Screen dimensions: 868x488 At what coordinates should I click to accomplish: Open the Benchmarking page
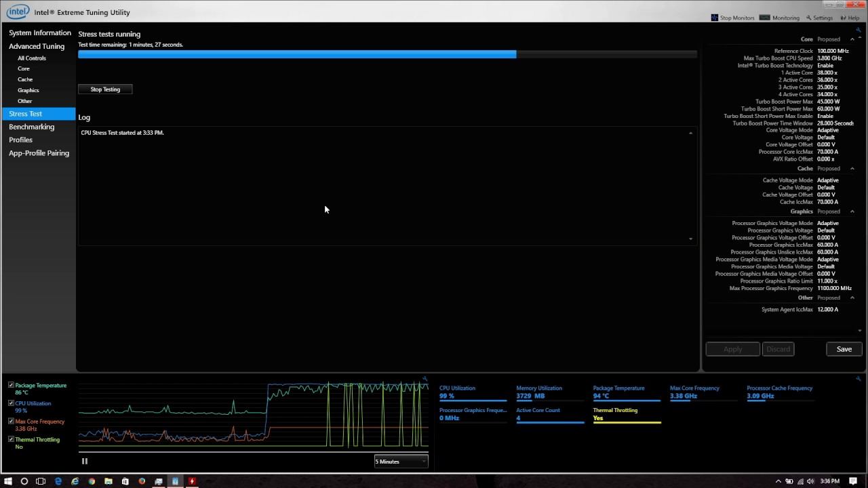pyautogui.click(x=32, y=127)
